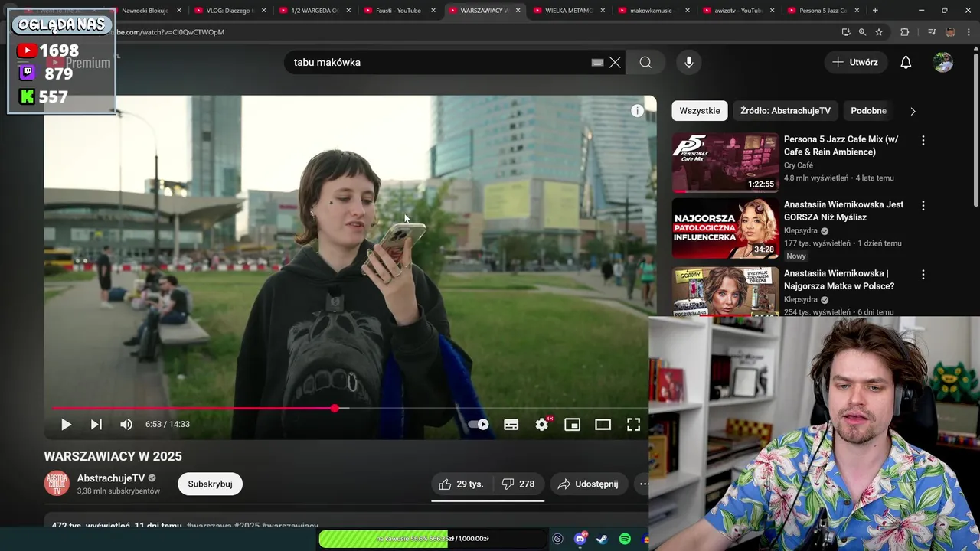
Task: Skip to the next video
Action: point(96,425)
